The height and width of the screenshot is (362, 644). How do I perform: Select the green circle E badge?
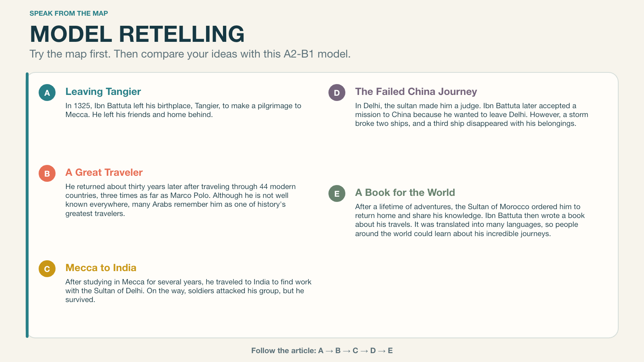point(337,193)
